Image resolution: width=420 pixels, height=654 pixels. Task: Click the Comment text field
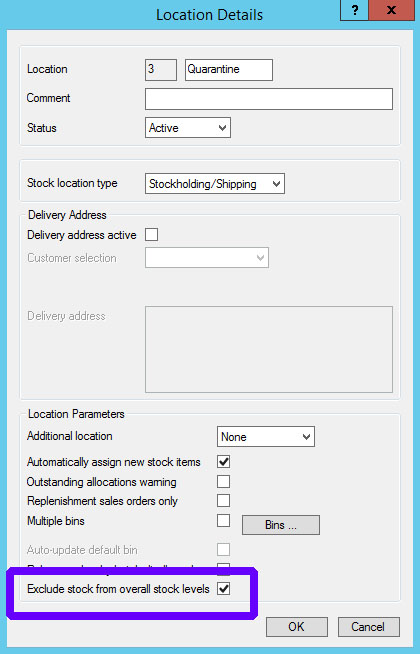pyautogui.click(x=269, y=99)
